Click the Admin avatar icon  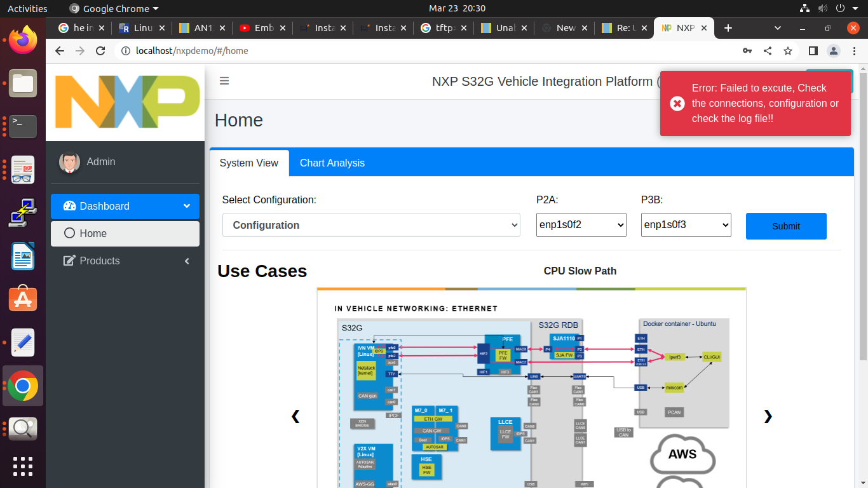(x=69, y=162)
